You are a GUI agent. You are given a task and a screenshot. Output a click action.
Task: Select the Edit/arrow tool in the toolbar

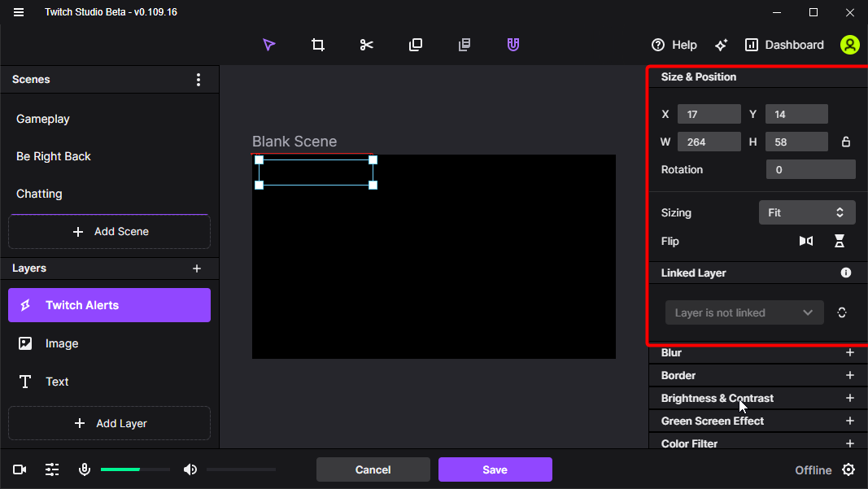(x=268, y=45)
